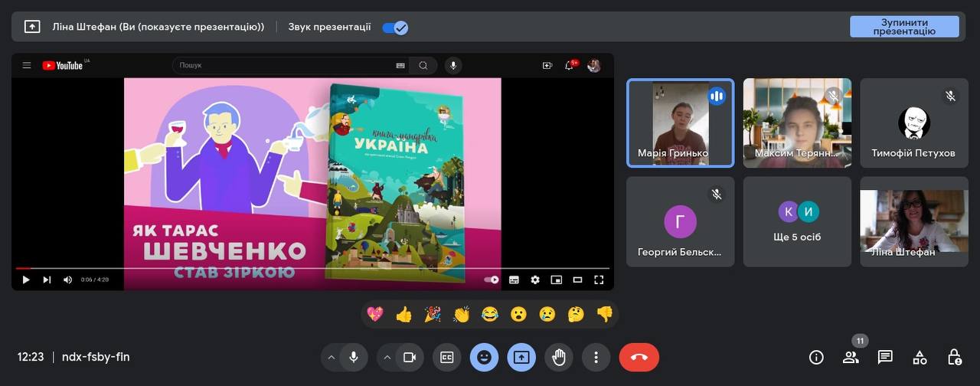The width and height of the screenshot is (980, 386).
Task: Expand the camera video settings arrow
Action: [x=387, y=357]
